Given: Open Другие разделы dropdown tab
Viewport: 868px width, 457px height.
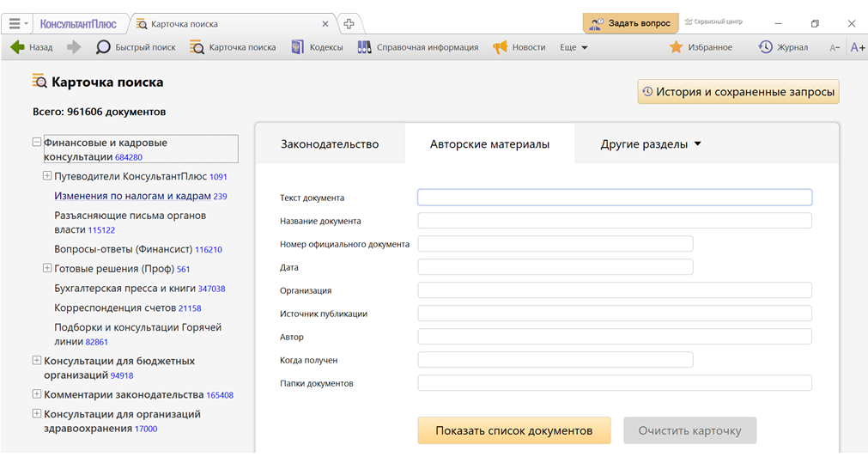Looking at the screenshot, I should 651,144.
